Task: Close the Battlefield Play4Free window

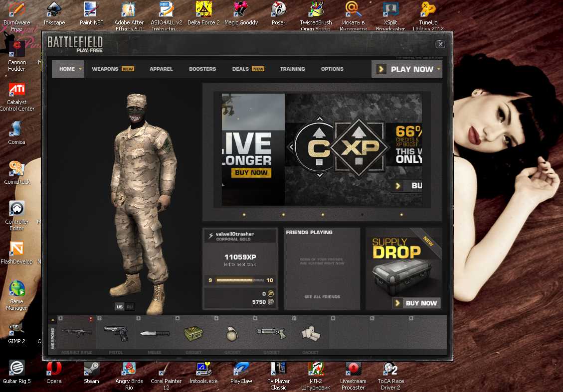Action: (440, 44)
